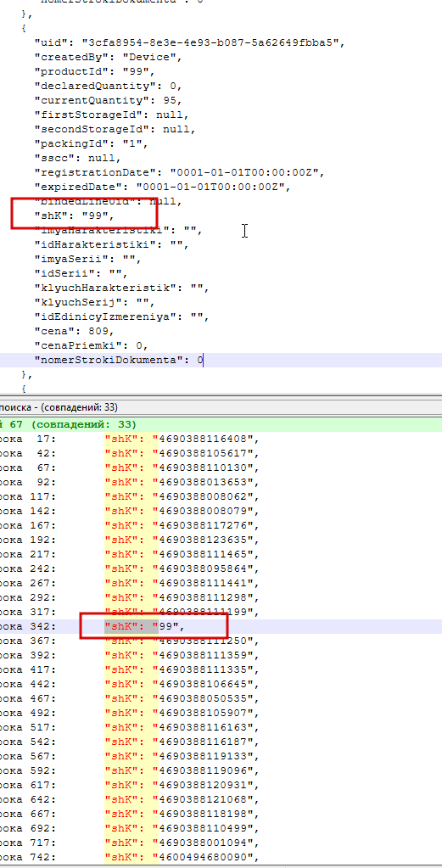Click the search results panel title (совпадений: 33)
Screen dimensions: 442x868
59,406
